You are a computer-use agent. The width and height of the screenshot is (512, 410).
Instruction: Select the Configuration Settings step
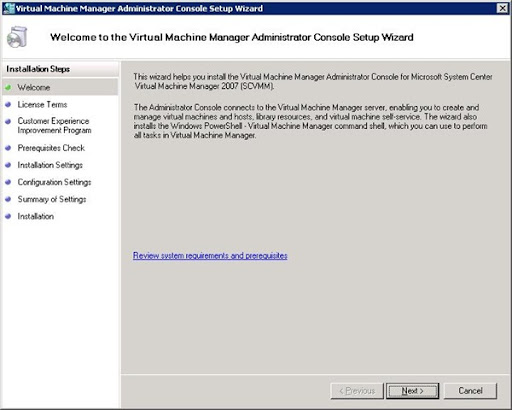54,182
